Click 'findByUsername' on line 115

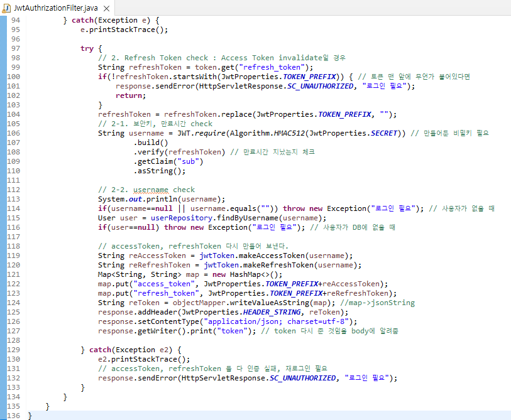(248, 218)
